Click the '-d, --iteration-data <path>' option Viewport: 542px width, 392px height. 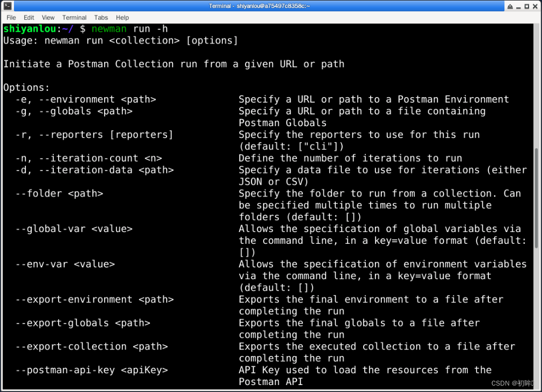[95, 170]
